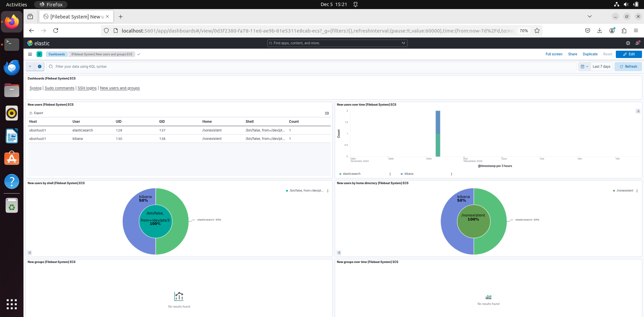Viewport: 644px width, 317px height.
Task: Click the /bin/false legend color dot
Action: [287, 191]
